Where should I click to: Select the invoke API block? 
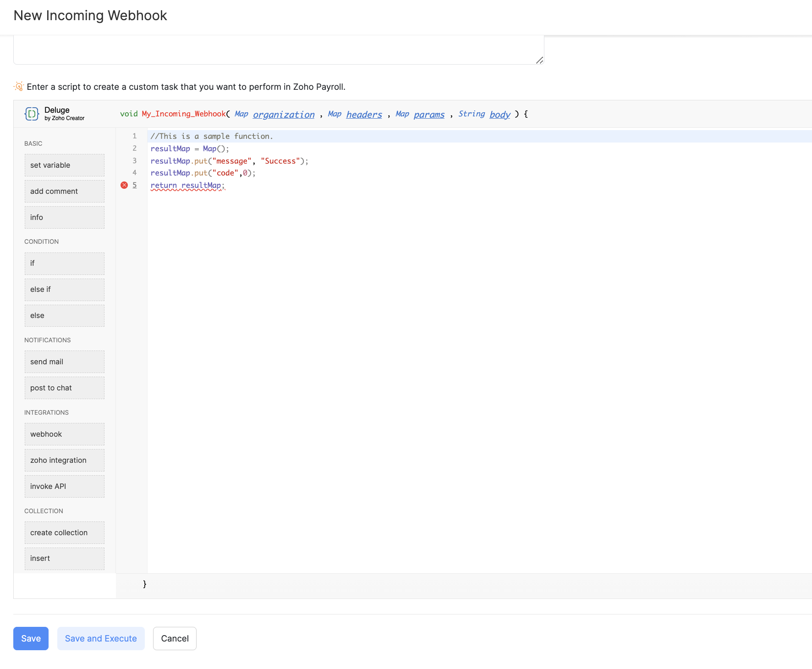click(x=65, y=486)
